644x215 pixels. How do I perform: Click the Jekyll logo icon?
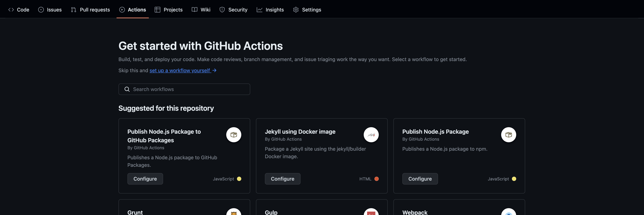371,135
